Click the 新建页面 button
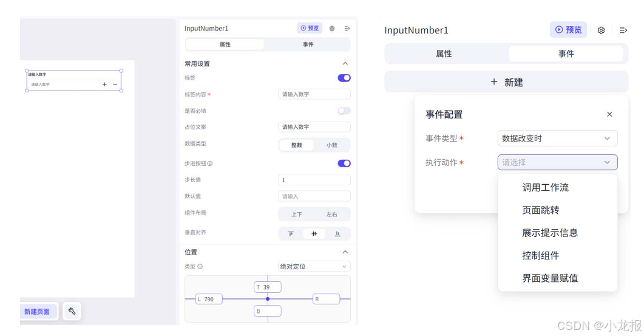 (x=37, y=311)
